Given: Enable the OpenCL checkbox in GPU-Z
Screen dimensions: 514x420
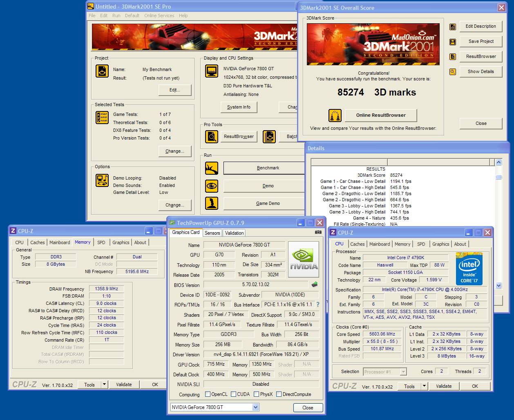Looking at the screenshot, I should coord(208,394).
